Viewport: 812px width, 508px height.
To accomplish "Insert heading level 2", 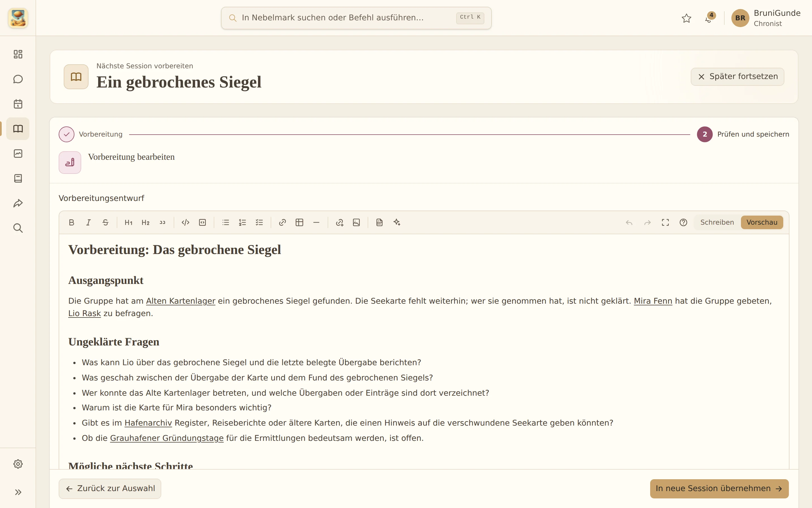I will point(145,222).
